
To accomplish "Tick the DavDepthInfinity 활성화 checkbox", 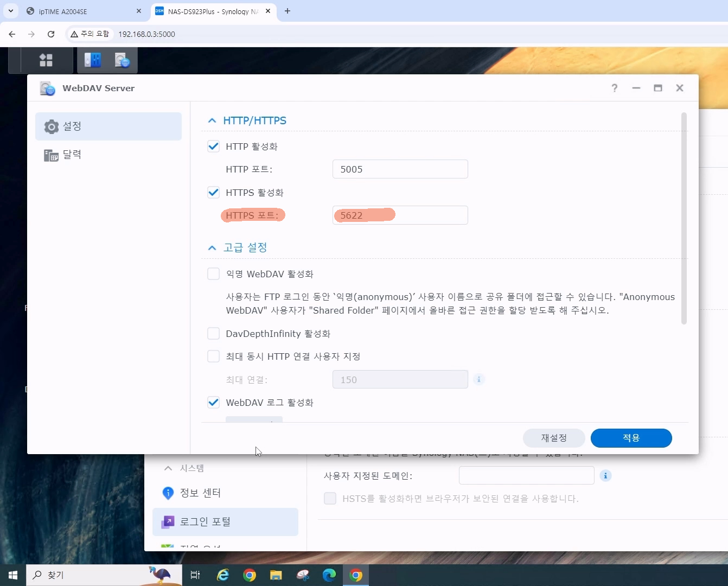I will [x=214, y=334].
